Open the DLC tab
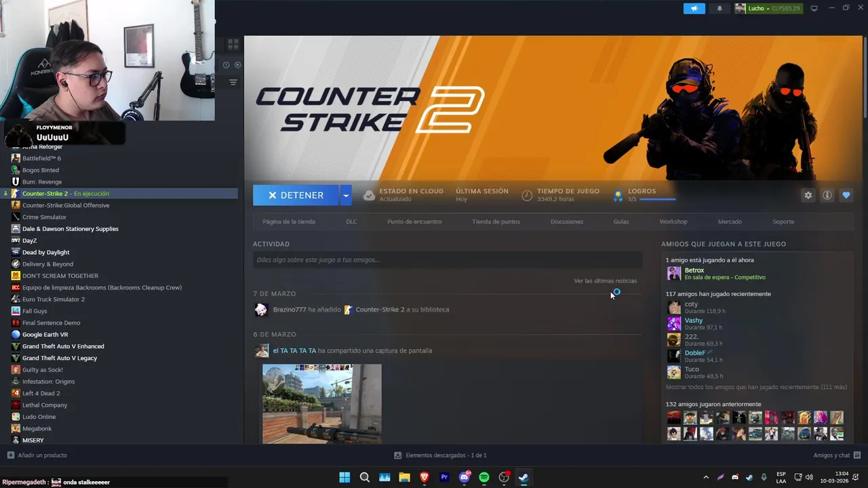 point(351,222)
